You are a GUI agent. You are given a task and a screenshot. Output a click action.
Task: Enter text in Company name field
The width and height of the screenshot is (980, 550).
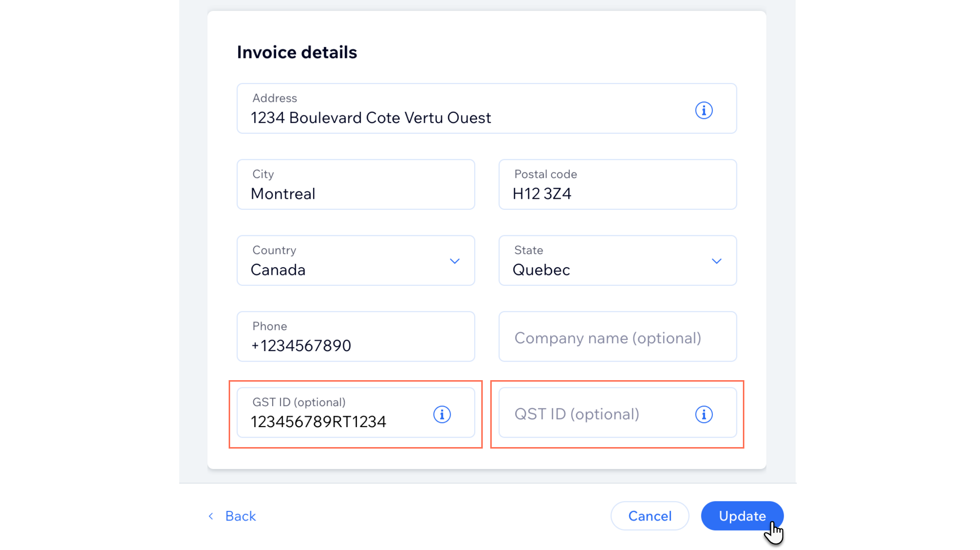click(x=618, y=337)
